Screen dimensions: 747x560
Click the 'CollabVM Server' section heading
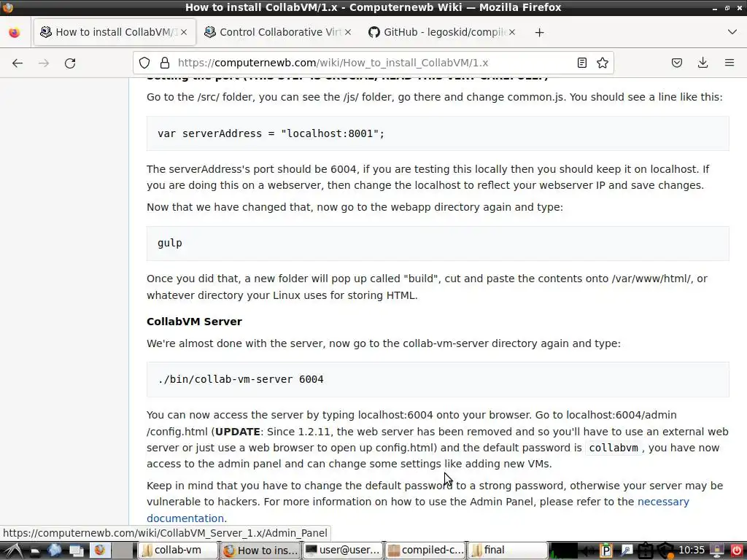(x=194, y=322)
